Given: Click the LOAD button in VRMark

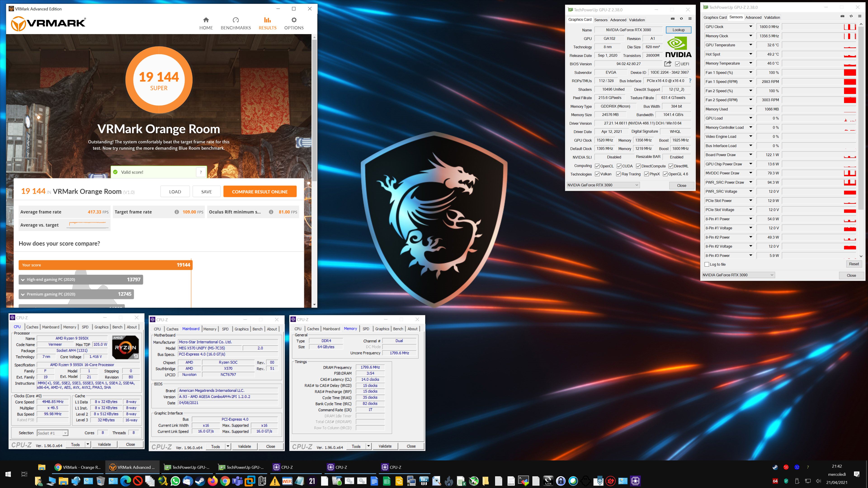Looking at the screenshot, I should [175, 192].
